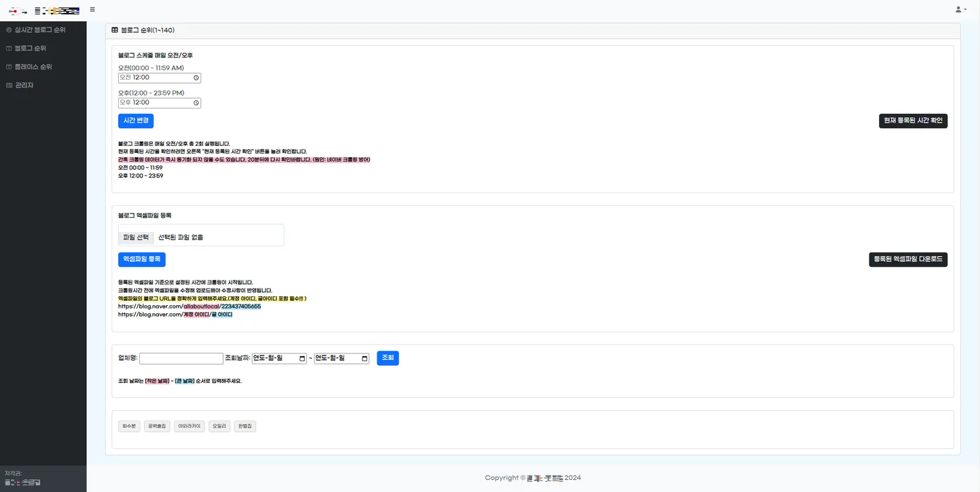Click the 블로그 순위(1~140) panel title
This screenshot has height=492, width=980.
pyautogui.click(x=147, y=30)
